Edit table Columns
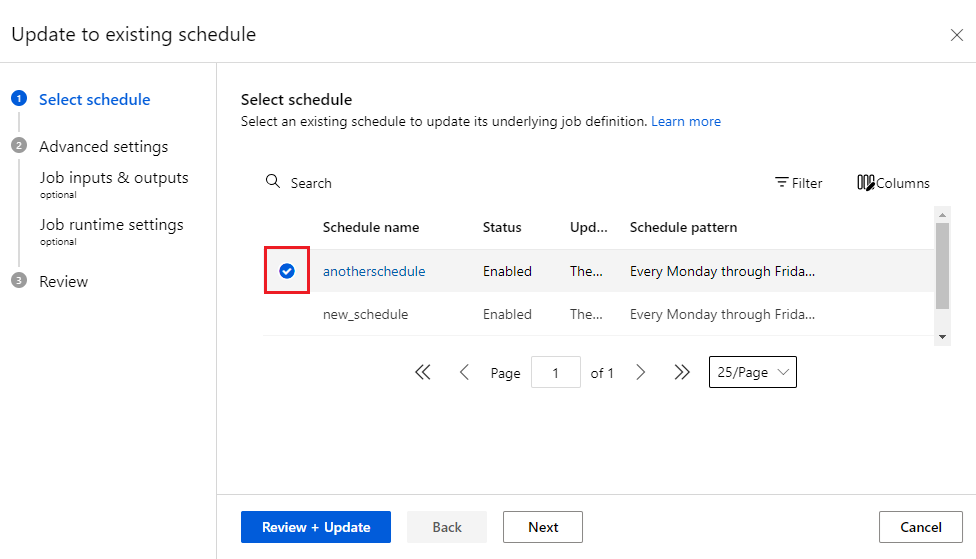The width and height of the screenshot is (976, 559). pos(893,183)
